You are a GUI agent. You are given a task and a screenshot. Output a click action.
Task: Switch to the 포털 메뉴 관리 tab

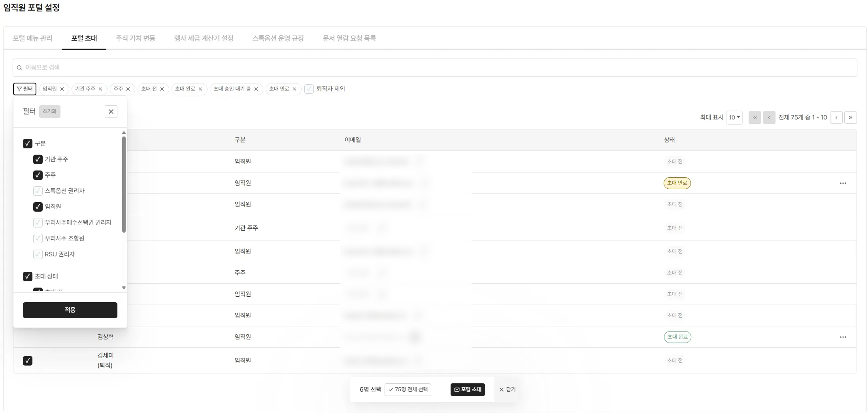(x=33, y=38)
